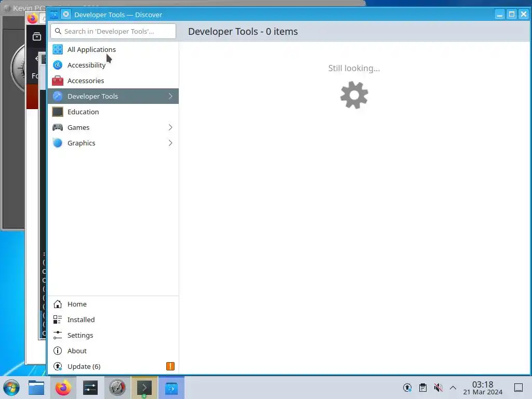
Task: Click the pin icon in the title bar
Action: [66, 14]
